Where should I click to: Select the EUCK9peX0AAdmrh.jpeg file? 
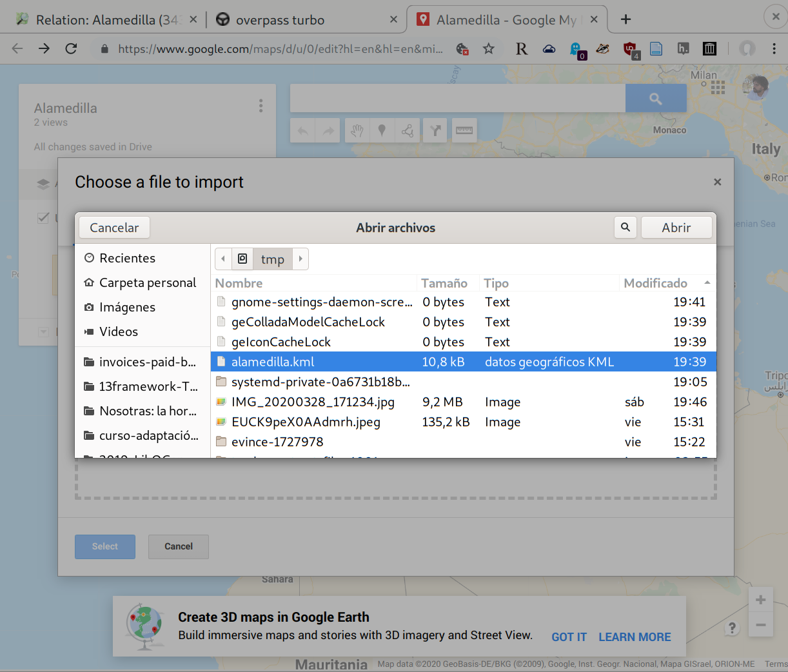pos(463,422)
